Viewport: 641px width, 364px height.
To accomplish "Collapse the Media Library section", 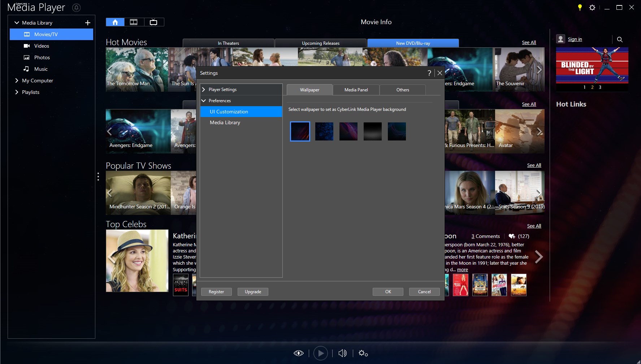I will pyautogui.click(x=17, y=22).
